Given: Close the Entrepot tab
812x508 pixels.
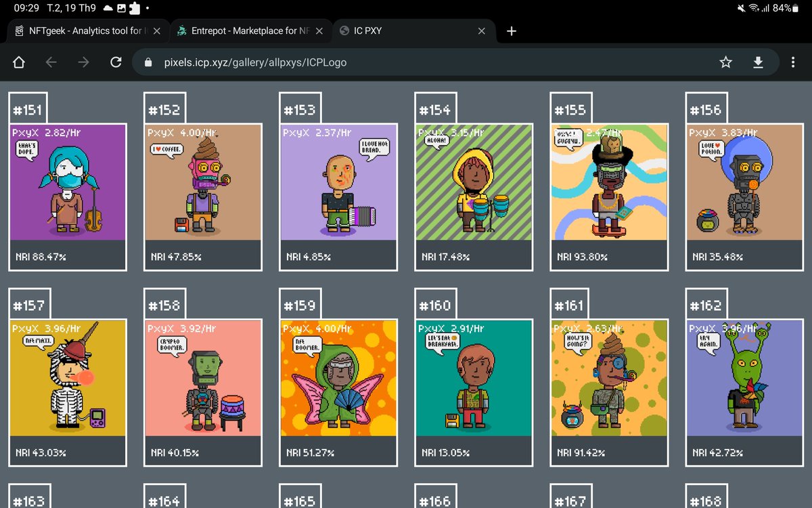Looking at the screenshot, I should (x=319, y=30).
